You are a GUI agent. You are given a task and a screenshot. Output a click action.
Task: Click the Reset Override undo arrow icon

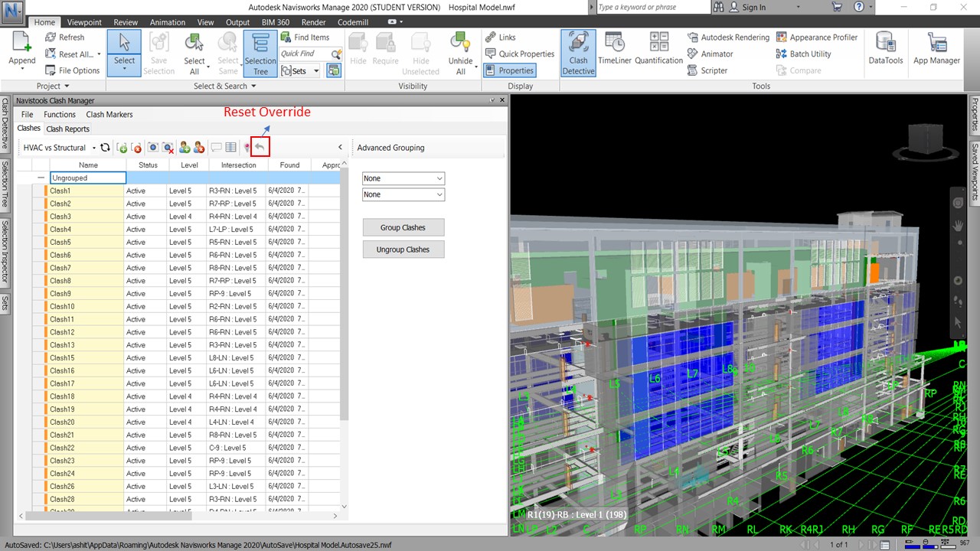pos(260,147)
